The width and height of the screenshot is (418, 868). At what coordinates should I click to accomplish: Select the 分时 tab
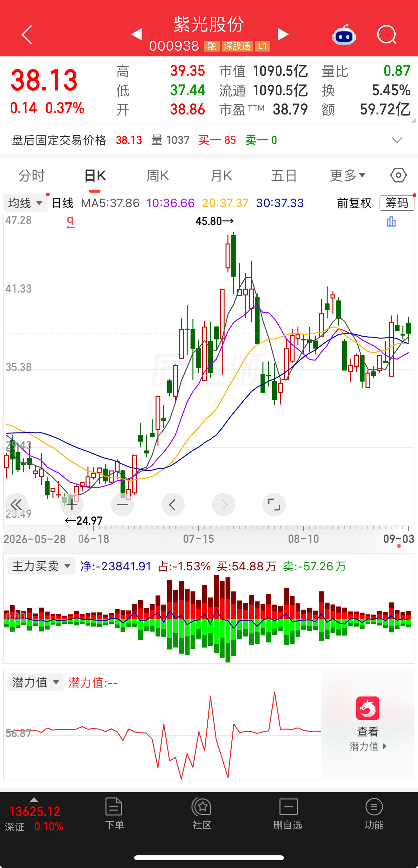coord(31,175)
